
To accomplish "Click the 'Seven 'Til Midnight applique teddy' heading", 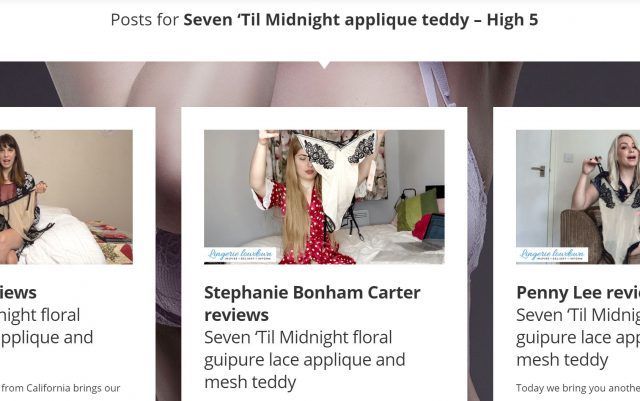I will point(326,20).
